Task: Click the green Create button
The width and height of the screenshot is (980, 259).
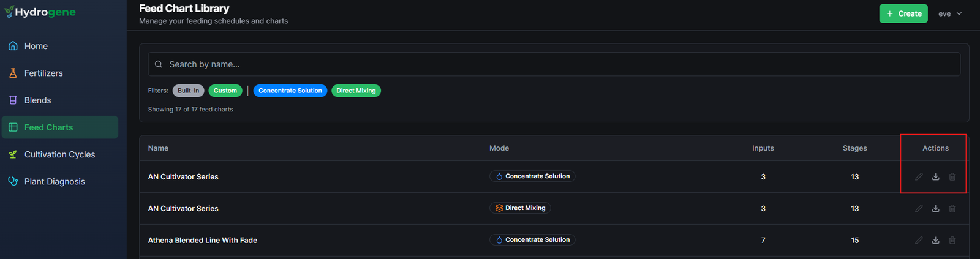Action: (903, 13)
